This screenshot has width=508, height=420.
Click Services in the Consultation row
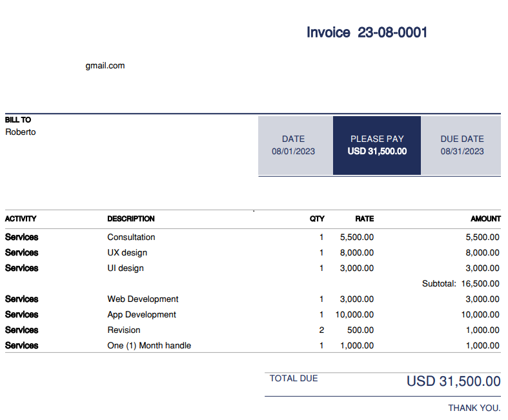22,237
